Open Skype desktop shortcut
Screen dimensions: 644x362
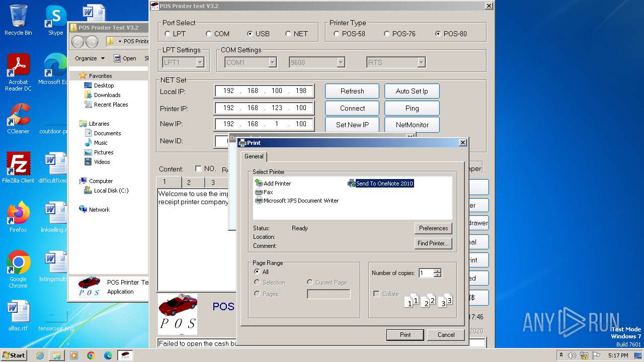(55, 20)
